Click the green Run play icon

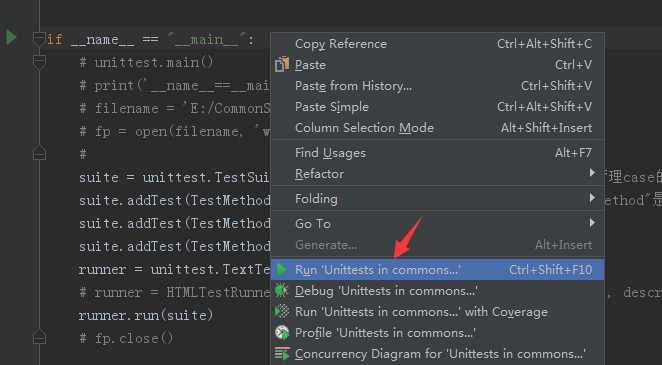[282, 269]
